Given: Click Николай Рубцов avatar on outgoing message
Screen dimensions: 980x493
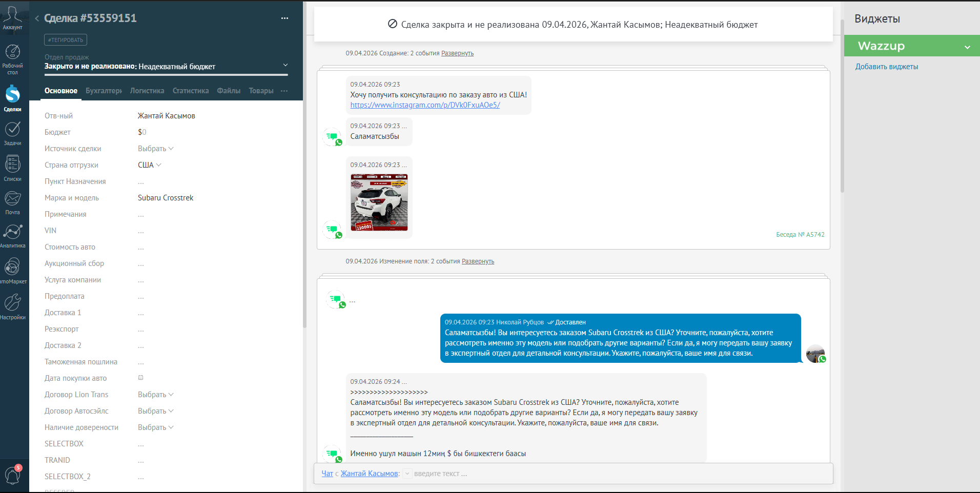Looking at the screenshot, I should (x=815, y=354).
